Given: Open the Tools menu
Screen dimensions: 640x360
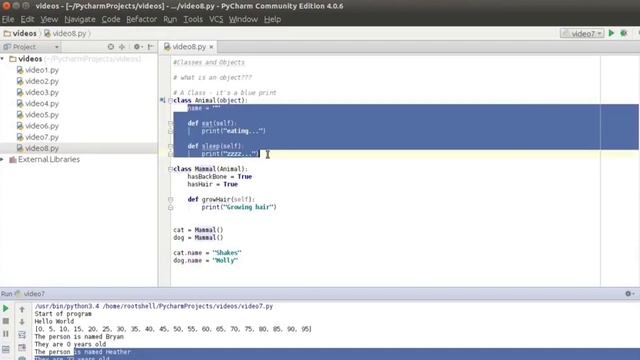Looking at the screenshot, I should pos(193,19).
